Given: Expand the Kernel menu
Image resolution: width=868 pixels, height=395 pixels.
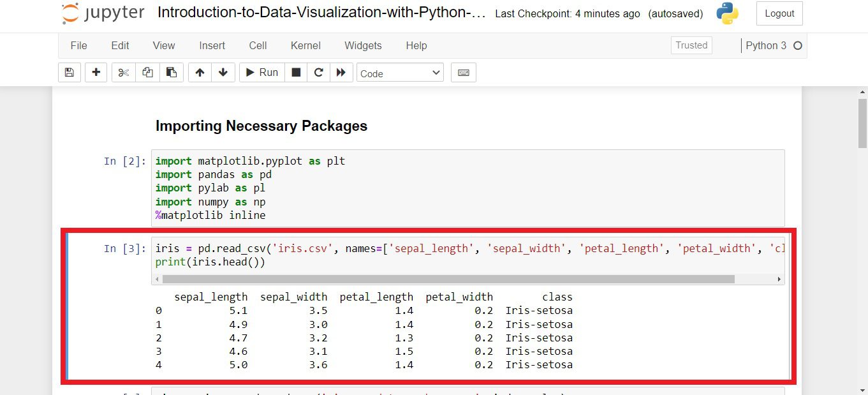Looking at the screenshot, I should pos(305,45).
